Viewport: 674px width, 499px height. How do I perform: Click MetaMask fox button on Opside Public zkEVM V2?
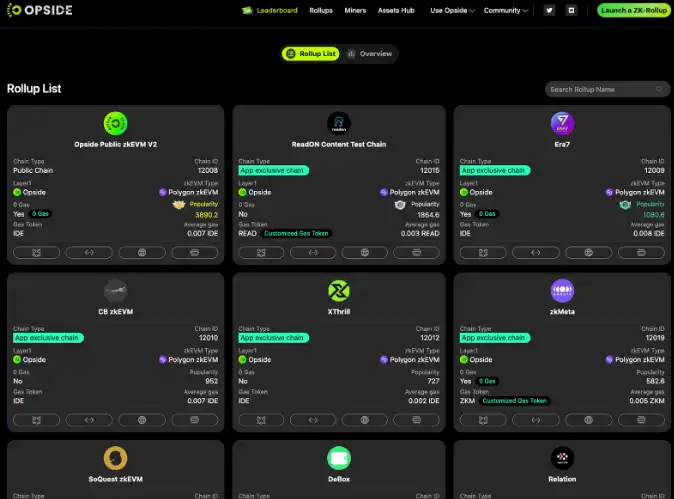[37, 253]
